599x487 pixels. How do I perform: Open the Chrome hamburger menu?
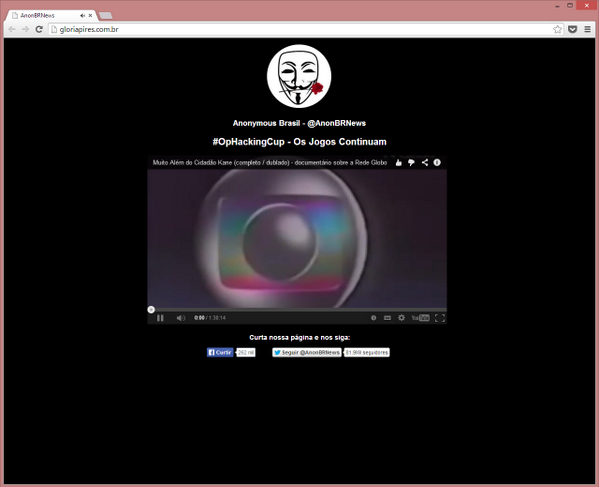coord(588,29)
